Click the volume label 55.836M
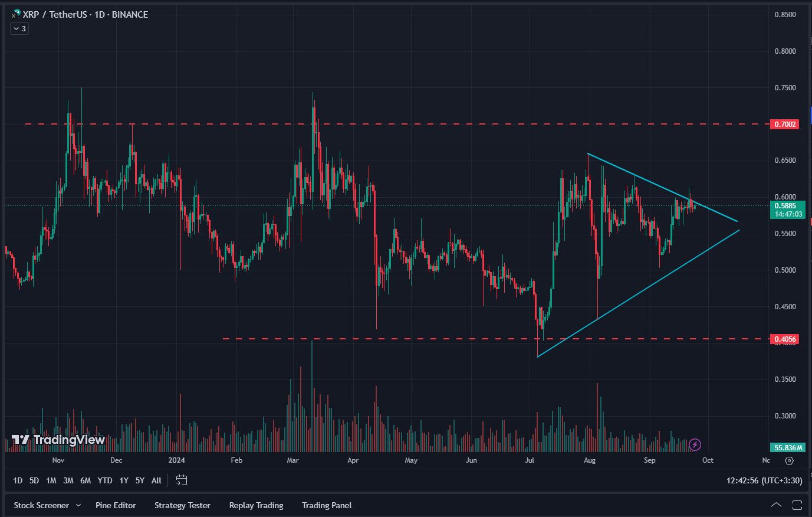The width and height of the screenshot is (812, 517). point(788,448)
